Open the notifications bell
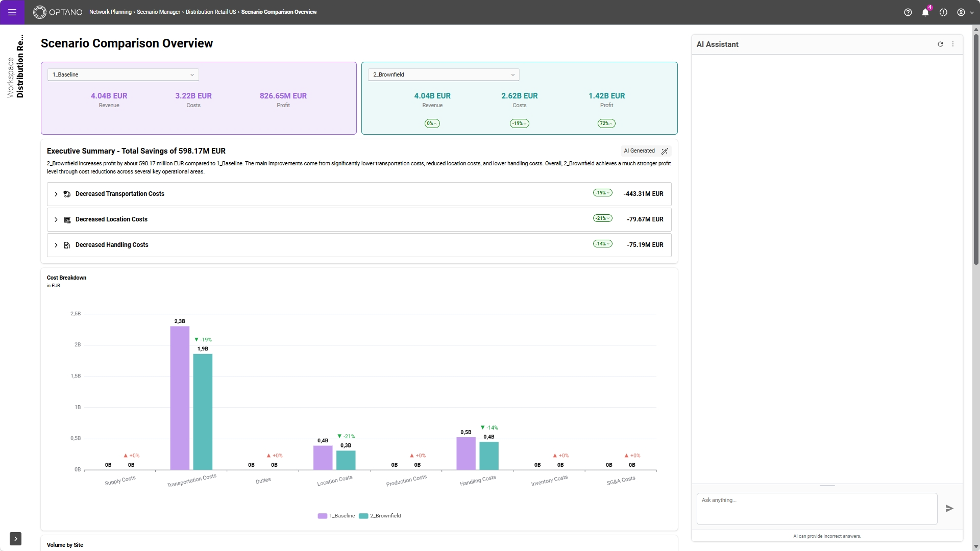Screen dimensions: 980x551 [925, 12]
